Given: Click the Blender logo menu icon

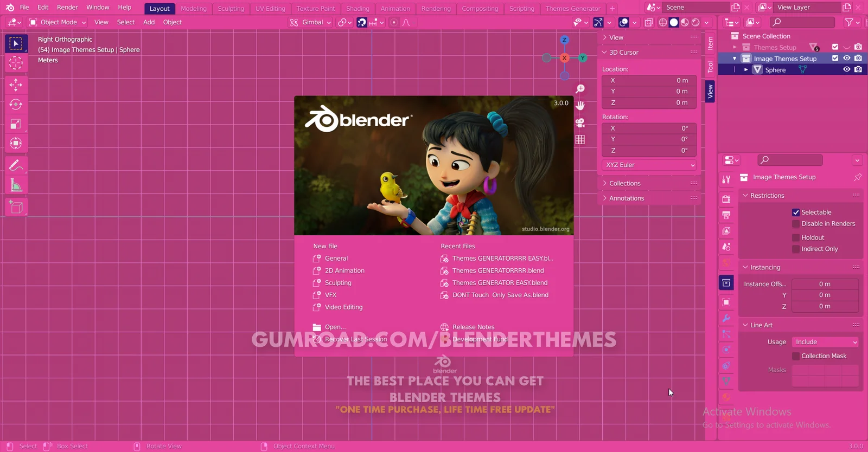Looking at the screenshot, I should 10,8.
